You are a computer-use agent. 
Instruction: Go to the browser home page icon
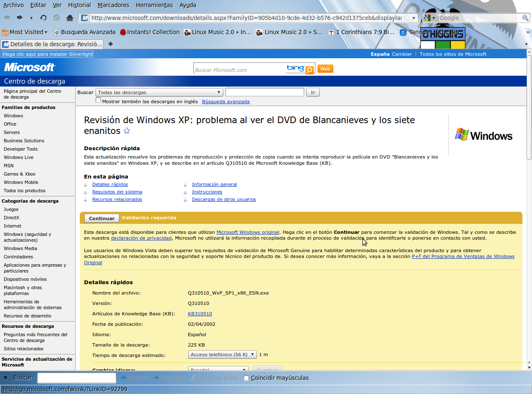click(x=70, y=18)
